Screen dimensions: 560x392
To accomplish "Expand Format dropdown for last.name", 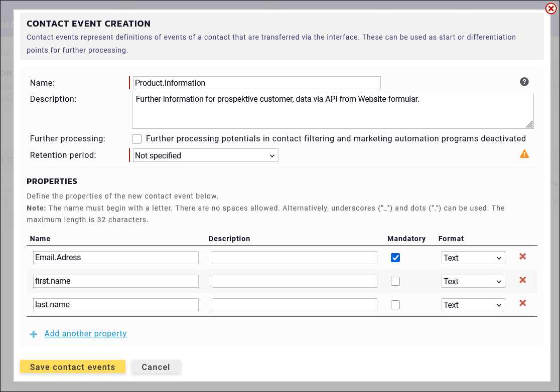I will [473, 305].
